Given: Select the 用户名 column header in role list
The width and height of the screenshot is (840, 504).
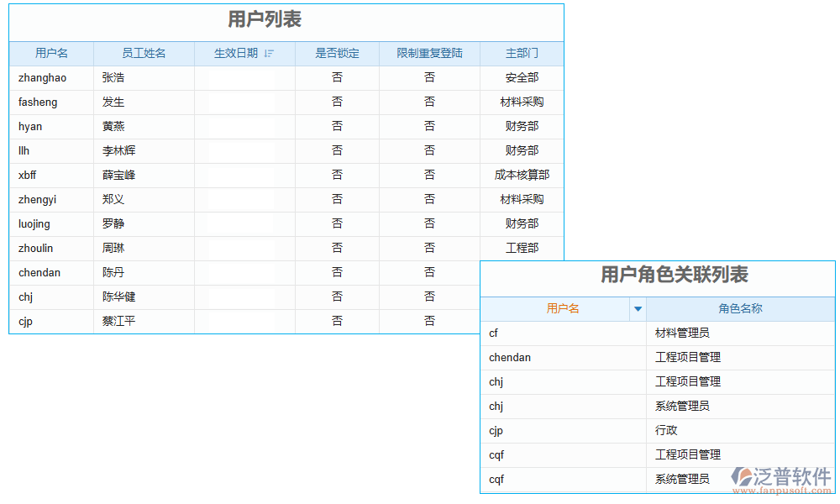Looking at the screenshot, I should click(563, 309).
